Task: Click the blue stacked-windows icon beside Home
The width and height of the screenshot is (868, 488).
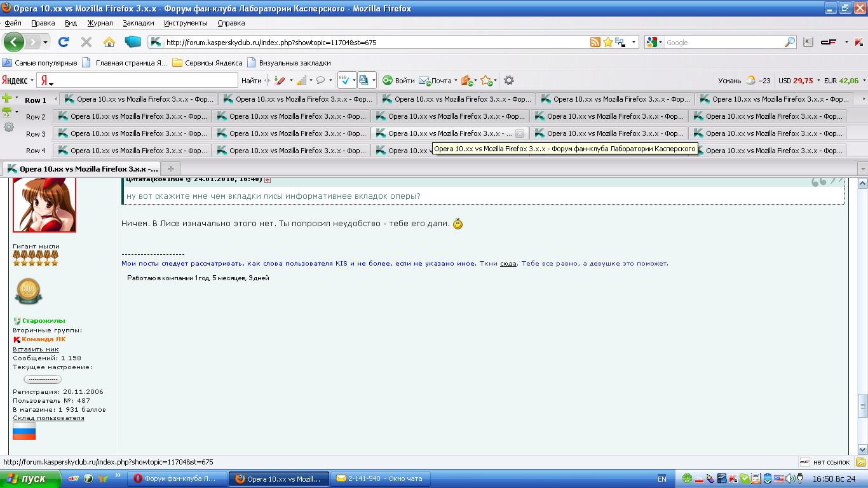Action: tap(133, 42)
